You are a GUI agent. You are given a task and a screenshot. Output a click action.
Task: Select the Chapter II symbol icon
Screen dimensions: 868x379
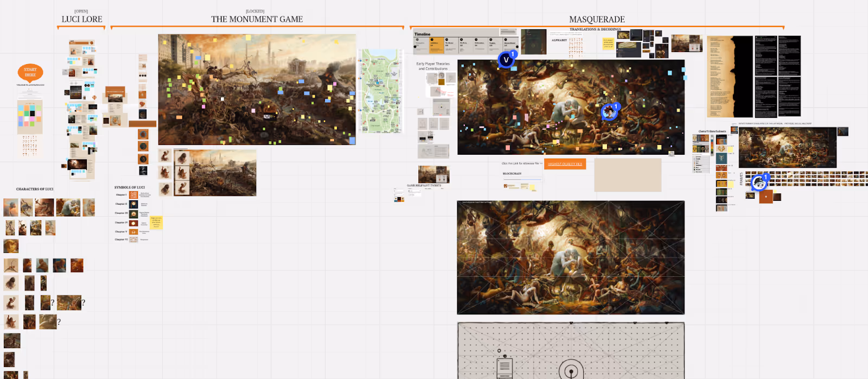click(133, 204)
